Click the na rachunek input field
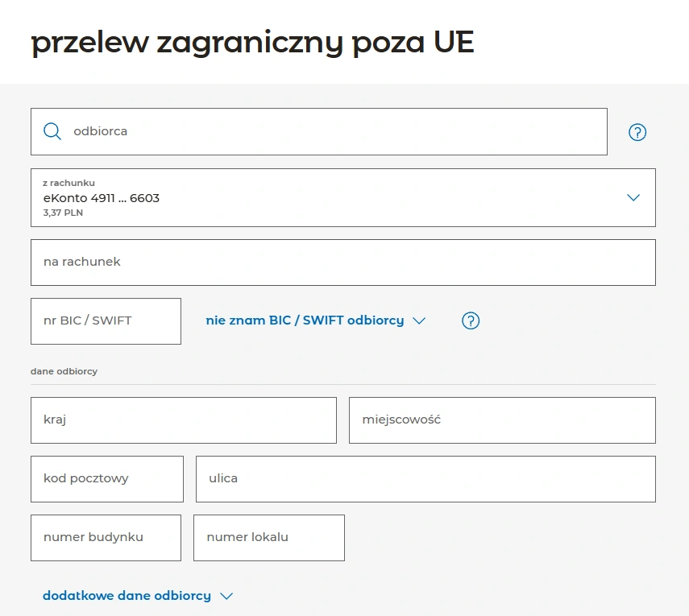 [x=343, y=263]
